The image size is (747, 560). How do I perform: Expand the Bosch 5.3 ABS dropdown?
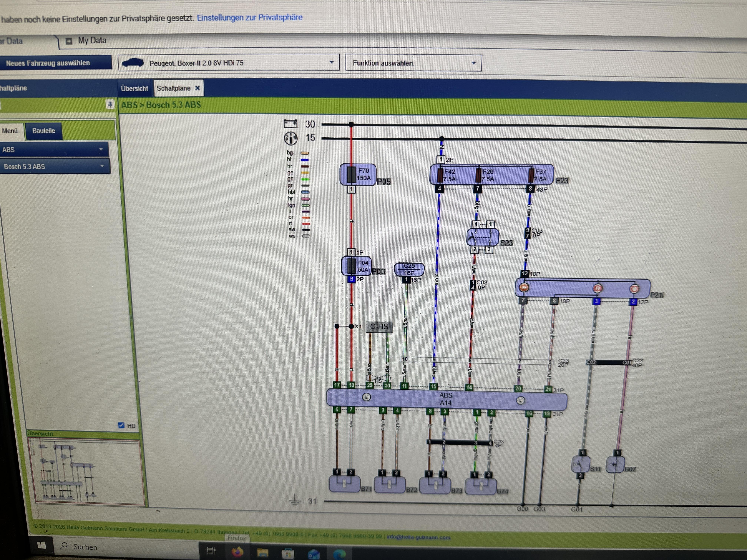point(55,166)
